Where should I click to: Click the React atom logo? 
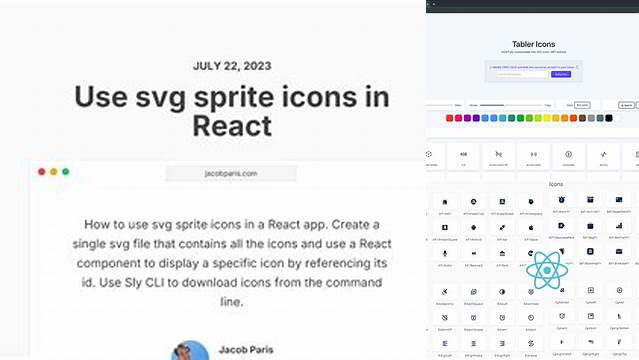(x=547, y=270)
